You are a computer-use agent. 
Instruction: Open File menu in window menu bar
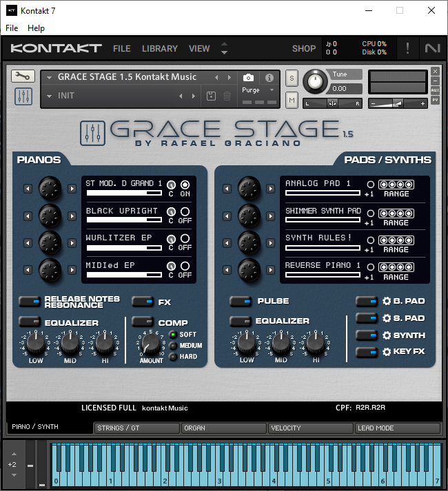pyautogui.click(x=12, y=28)
